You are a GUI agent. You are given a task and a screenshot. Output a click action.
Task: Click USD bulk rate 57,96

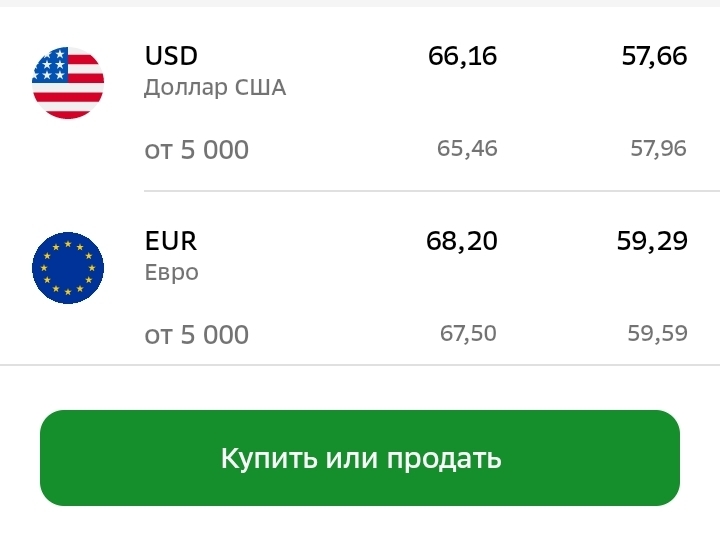[x=658, y=149]
